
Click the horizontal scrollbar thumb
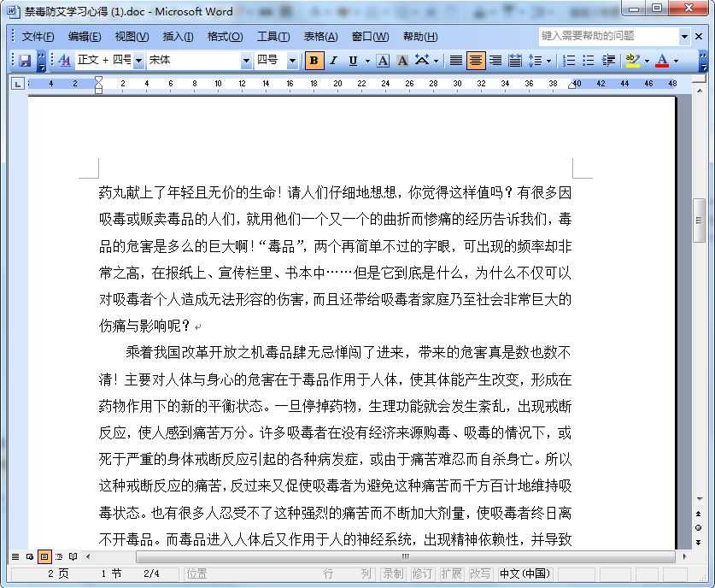click(406, 556)
